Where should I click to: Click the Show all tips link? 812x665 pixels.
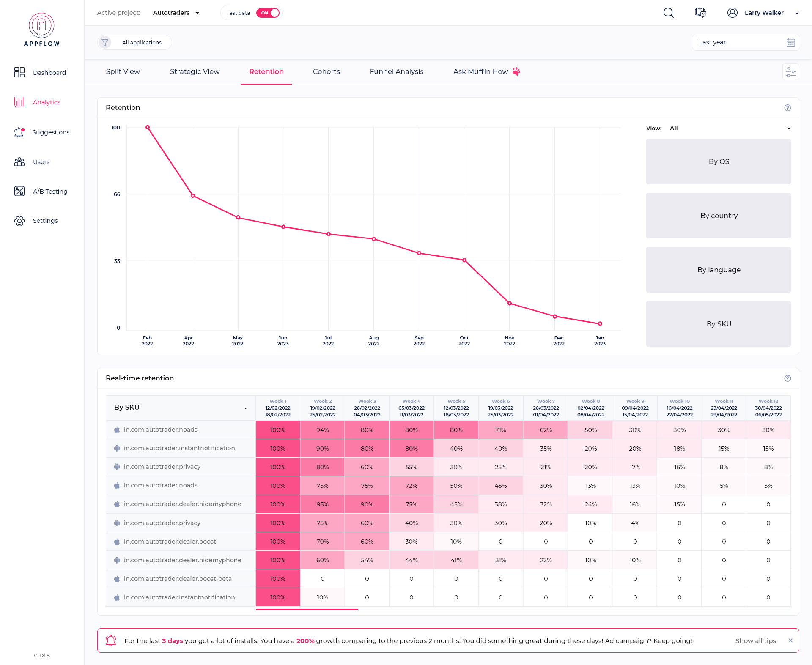click(x=755, y=640)
